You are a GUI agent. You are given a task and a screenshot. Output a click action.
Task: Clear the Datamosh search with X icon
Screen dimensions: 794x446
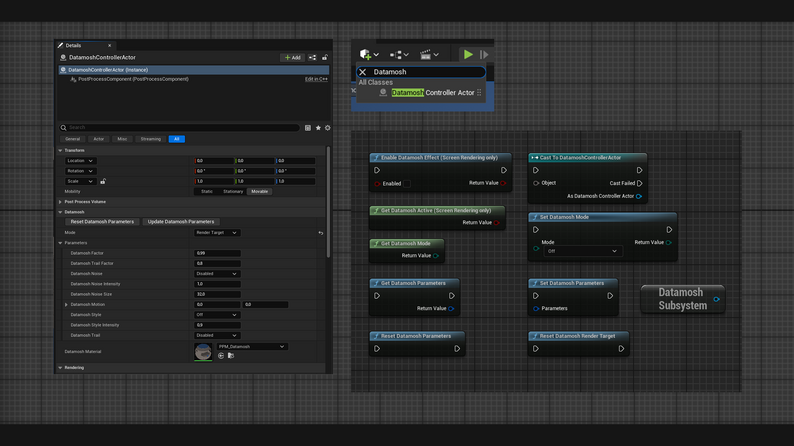coord(362,72)
